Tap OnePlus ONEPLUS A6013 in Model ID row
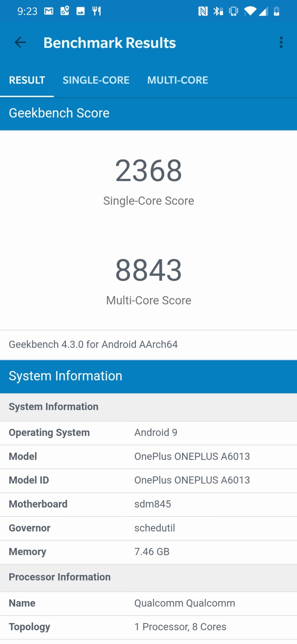The height and width of the screenshot is (644, 297). [x=192, y=480]
